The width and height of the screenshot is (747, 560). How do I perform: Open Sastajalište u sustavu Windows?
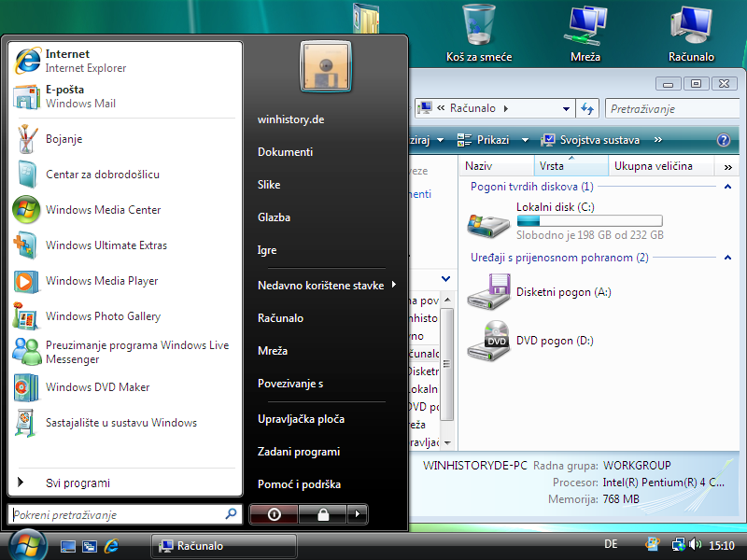pyautogui.click(x=125, y=423)
